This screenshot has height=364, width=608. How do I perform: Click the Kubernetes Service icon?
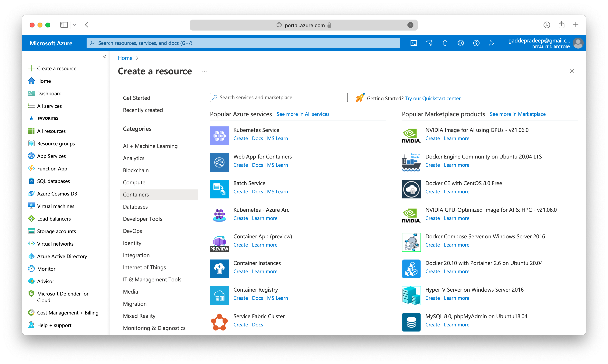click(x=219, y=136)
